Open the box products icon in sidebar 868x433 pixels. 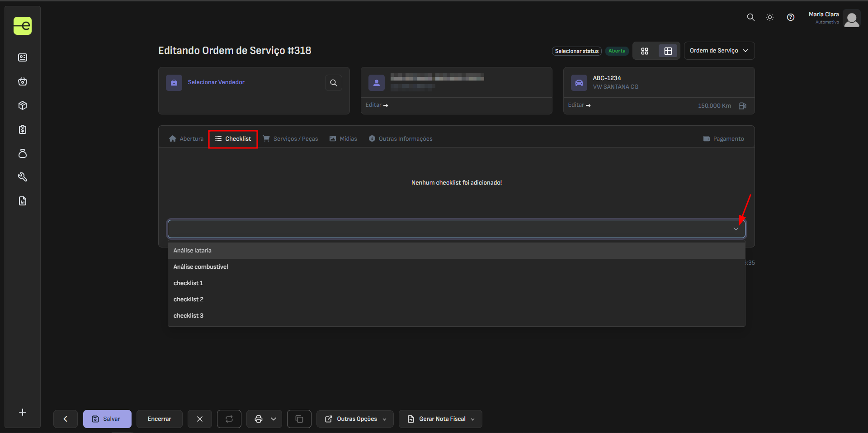click(23, 105)
